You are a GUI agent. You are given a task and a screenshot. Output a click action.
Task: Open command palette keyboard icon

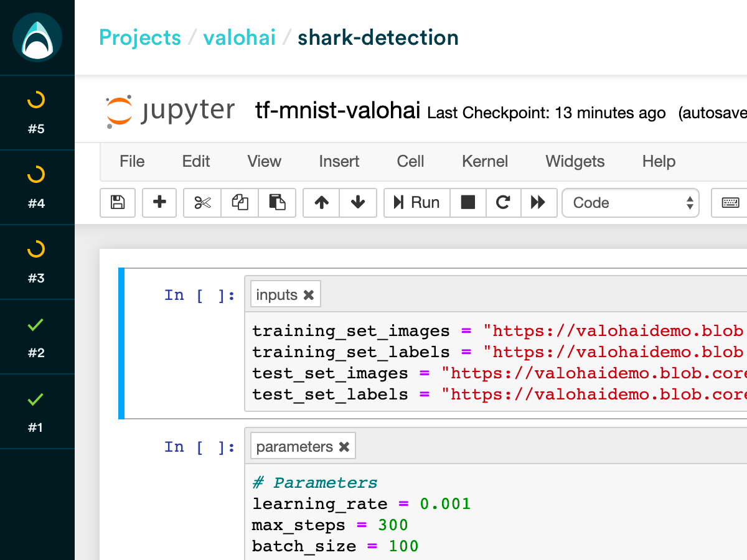coord(730,202)
